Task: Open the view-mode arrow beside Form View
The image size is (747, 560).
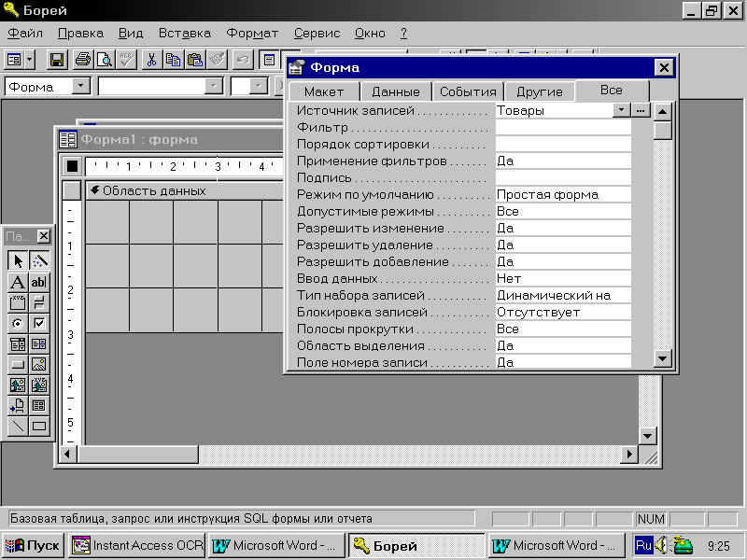Action: pyautogui.click(x=30, y=60)
